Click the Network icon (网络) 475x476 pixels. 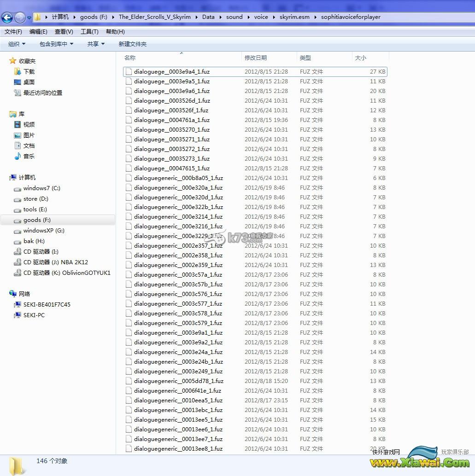(x=13, y=294)
